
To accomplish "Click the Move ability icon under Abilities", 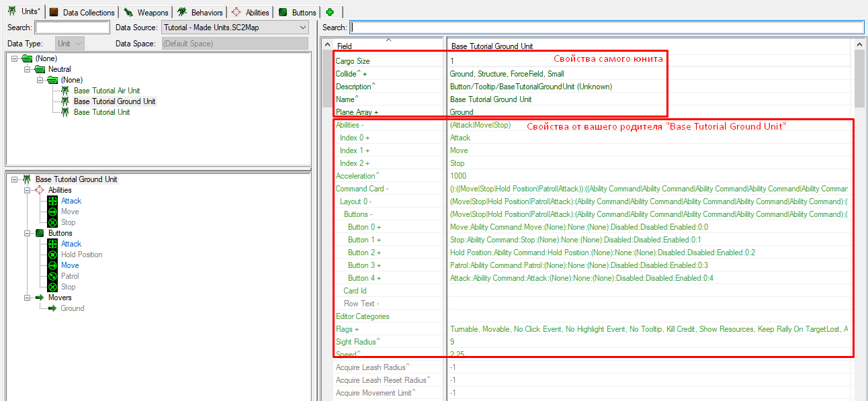I will point(52,212).
